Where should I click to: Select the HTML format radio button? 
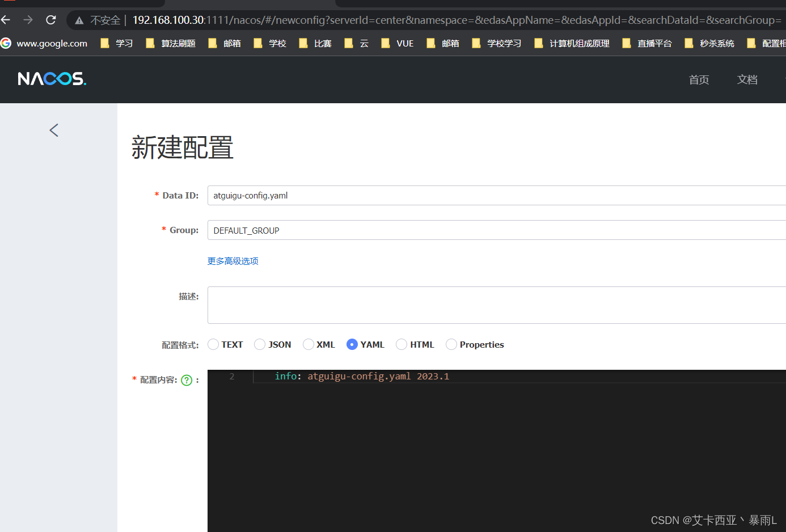pyautogui.click(x=402, y=344)
